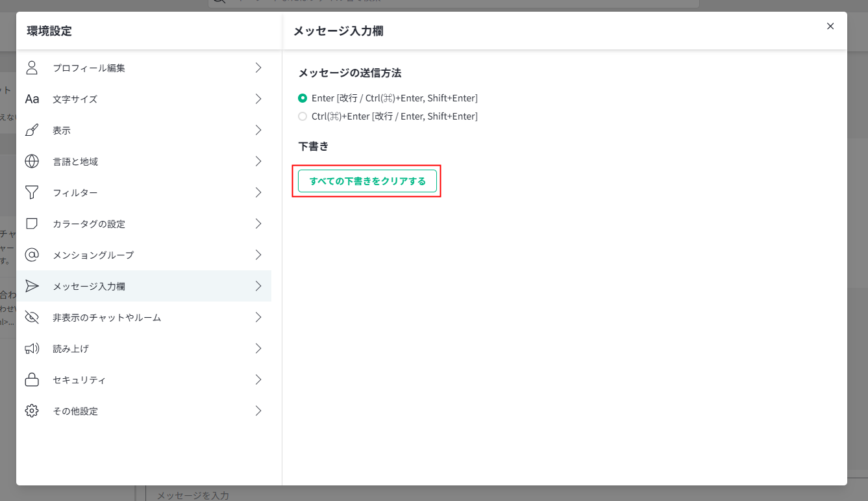Image resolution: width=868 pixels, height=501 pixels.
Task: Click the Aa font size icon
Action: tap(32, 99)
